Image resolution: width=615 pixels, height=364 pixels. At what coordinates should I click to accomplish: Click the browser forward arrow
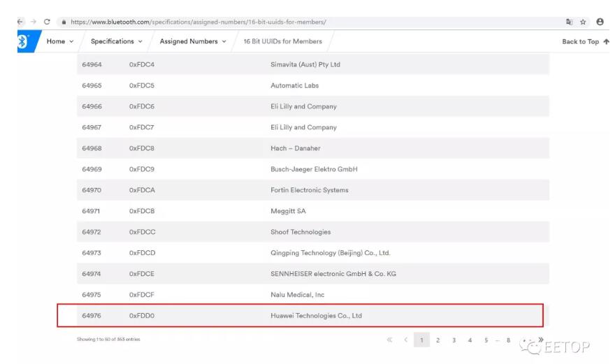click(34, 22)
